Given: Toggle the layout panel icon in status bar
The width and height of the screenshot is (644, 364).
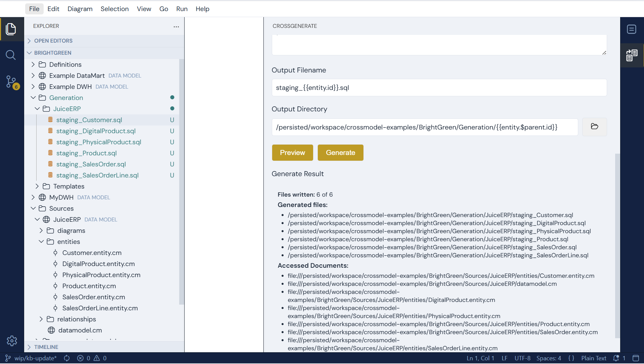Looking at the screenshot, I should [x=636, y=358].
